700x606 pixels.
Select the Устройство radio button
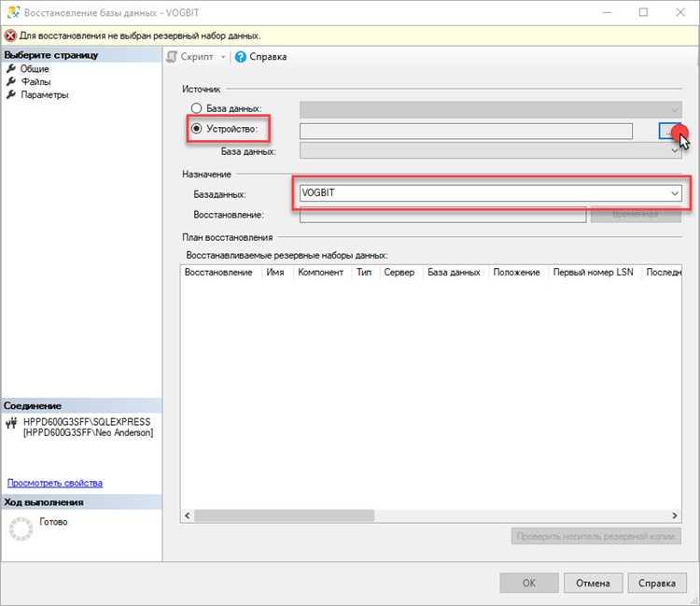[196, 129]
